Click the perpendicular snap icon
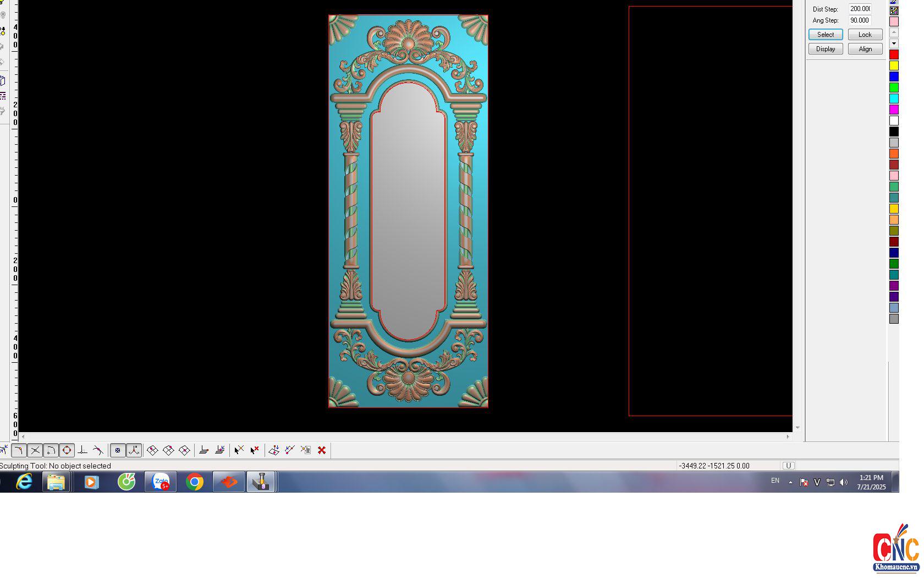 coord(82,450)
